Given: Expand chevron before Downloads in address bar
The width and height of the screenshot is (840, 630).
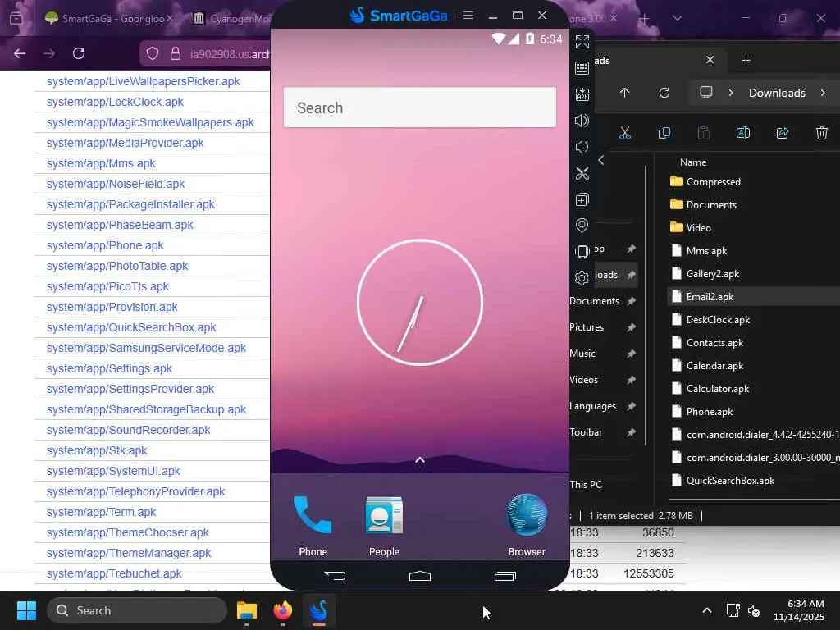Looking at the screenshot, I should pyautogui.click(x=731, y=93).
